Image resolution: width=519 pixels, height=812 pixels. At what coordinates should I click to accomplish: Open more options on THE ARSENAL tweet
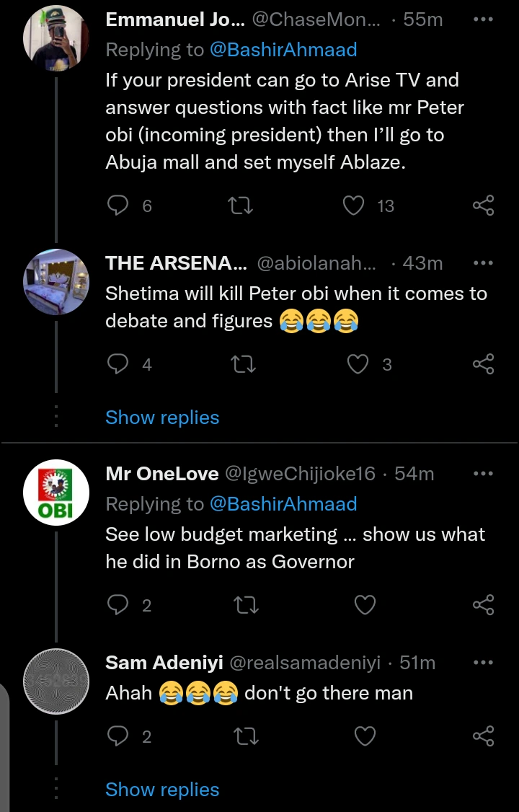tap(482, 263)
